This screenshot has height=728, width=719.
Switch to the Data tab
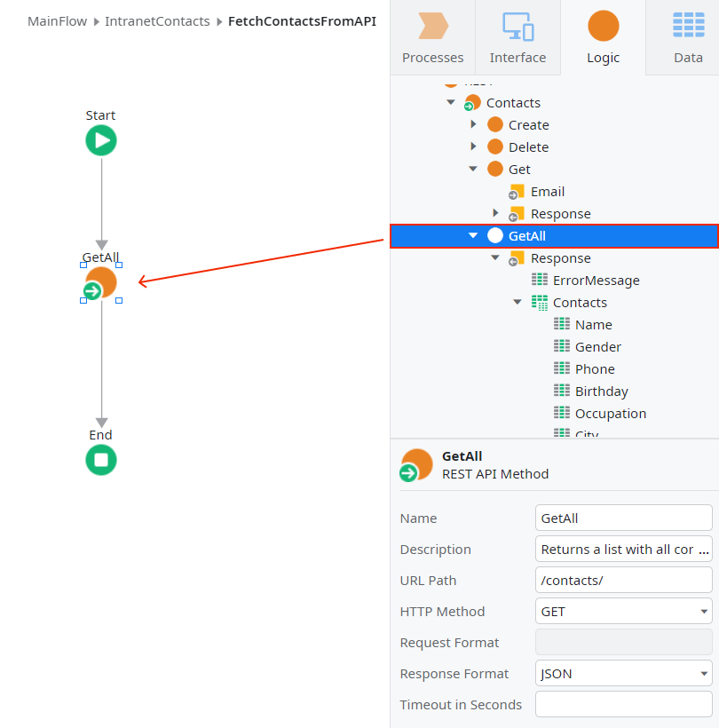688,37
